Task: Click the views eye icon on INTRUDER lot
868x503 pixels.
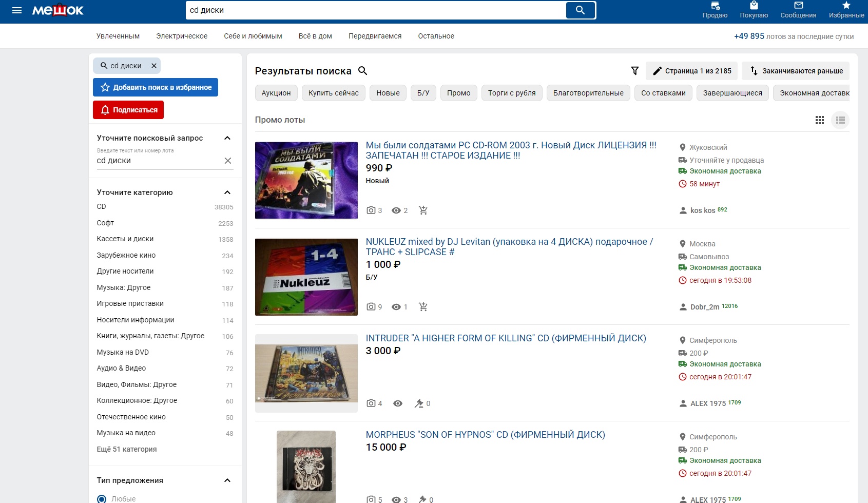Action: click(398, 403)
